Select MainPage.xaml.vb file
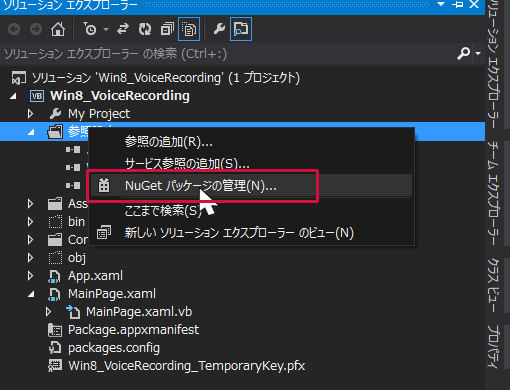Viewport: 510px width, 390px height. [x=139, y=312]
